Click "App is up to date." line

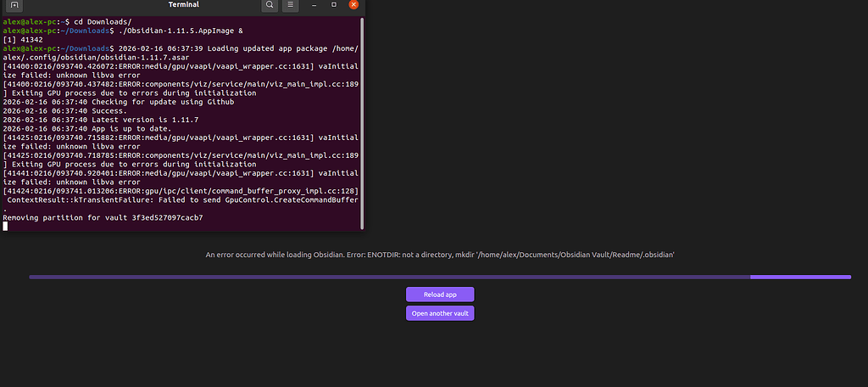click(87, 128)
